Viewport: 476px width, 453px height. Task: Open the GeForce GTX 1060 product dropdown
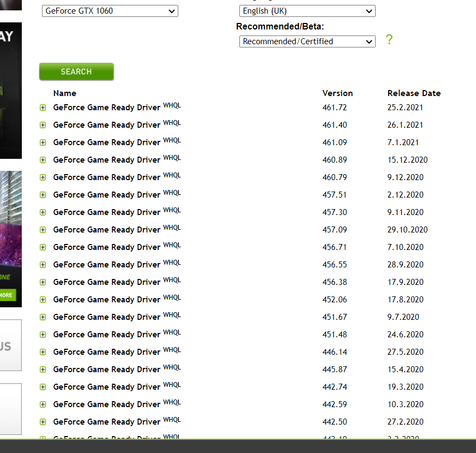point(110,11)
